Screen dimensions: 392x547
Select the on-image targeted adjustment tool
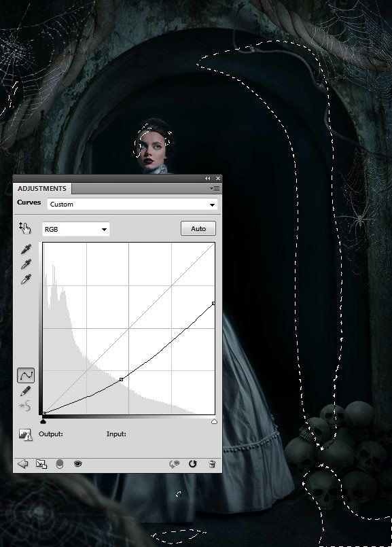tap(25, 228)
